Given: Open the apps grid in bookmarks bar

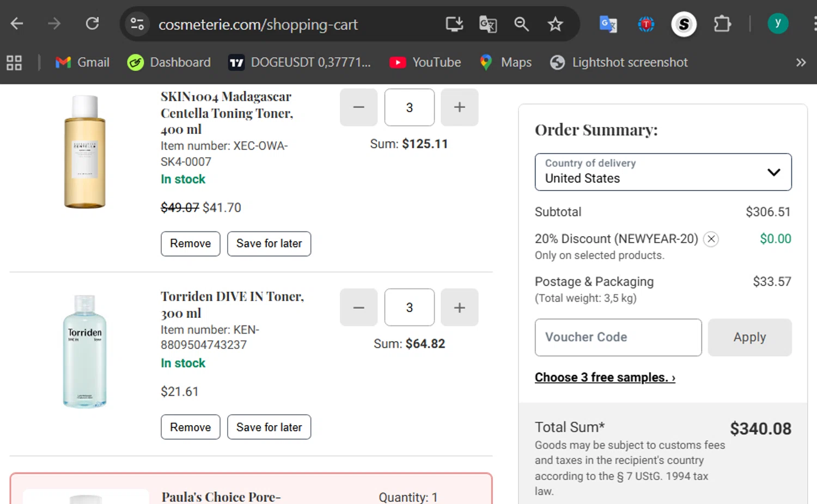Looking at the screenshot, I should 14,63.
